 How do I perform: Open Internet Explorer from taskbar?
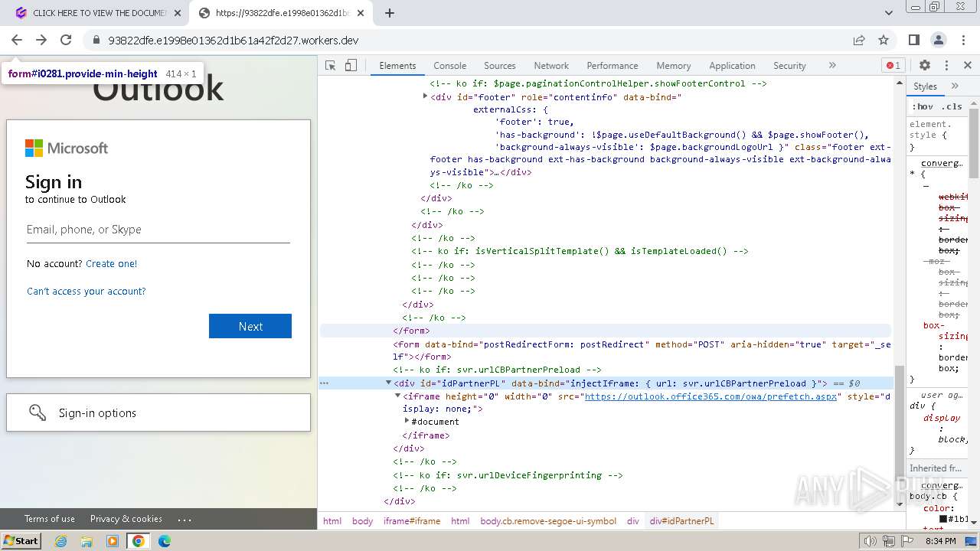pos(61,541)
